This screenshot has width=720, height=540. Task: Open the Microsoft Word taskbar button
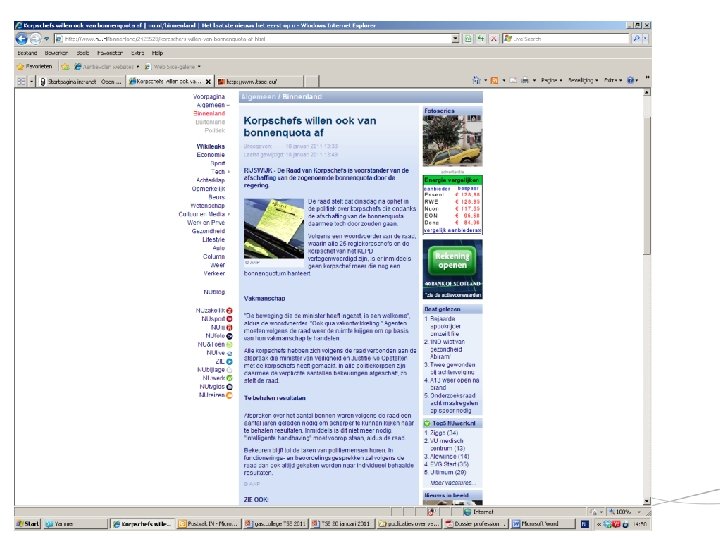pos(543,523)
